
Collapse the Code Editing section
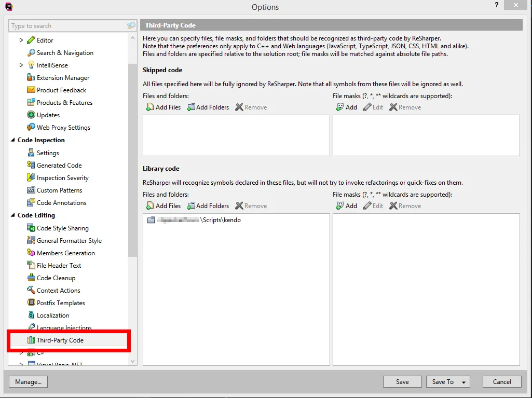(x=13, y=215)
